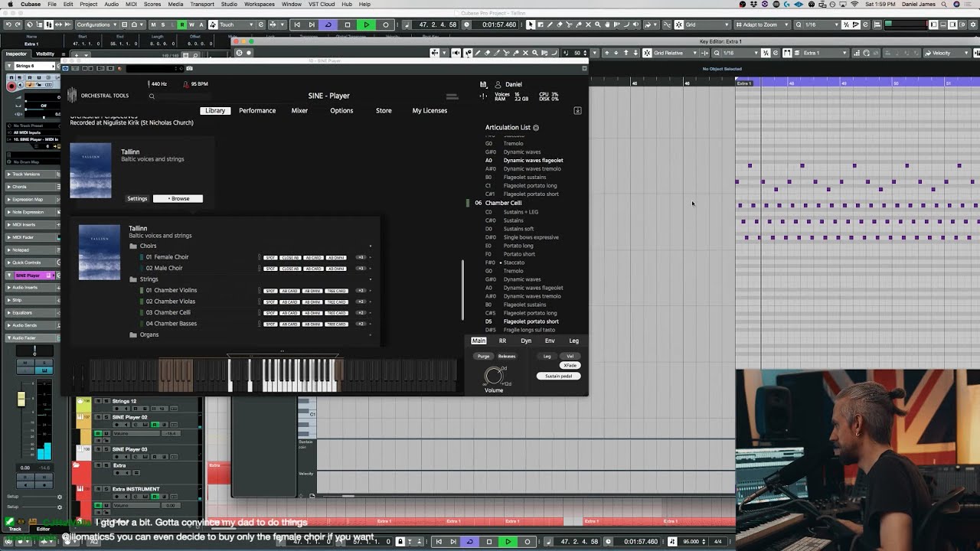980x551 pixels.
Task: Toggle the Sustain pedal button
Action: pyautogui.click(x=558, y=376)
